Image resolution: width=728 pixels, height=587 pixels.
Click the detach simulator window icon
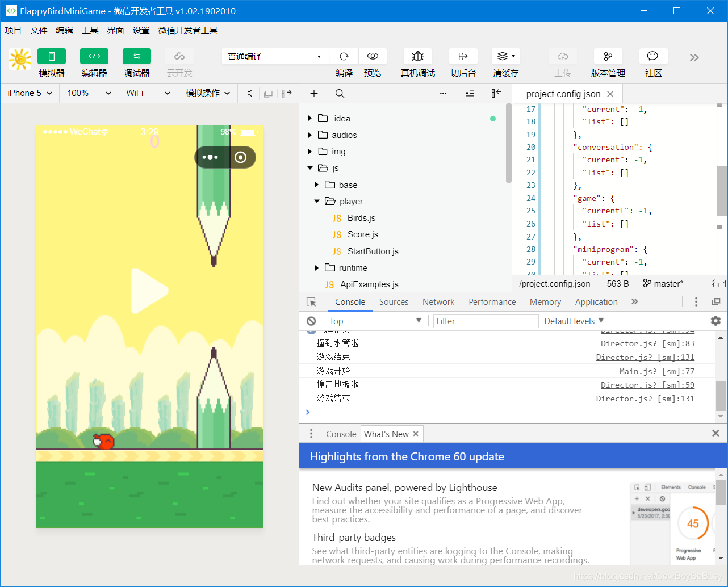pyautogui.click(x=268, y=94)
